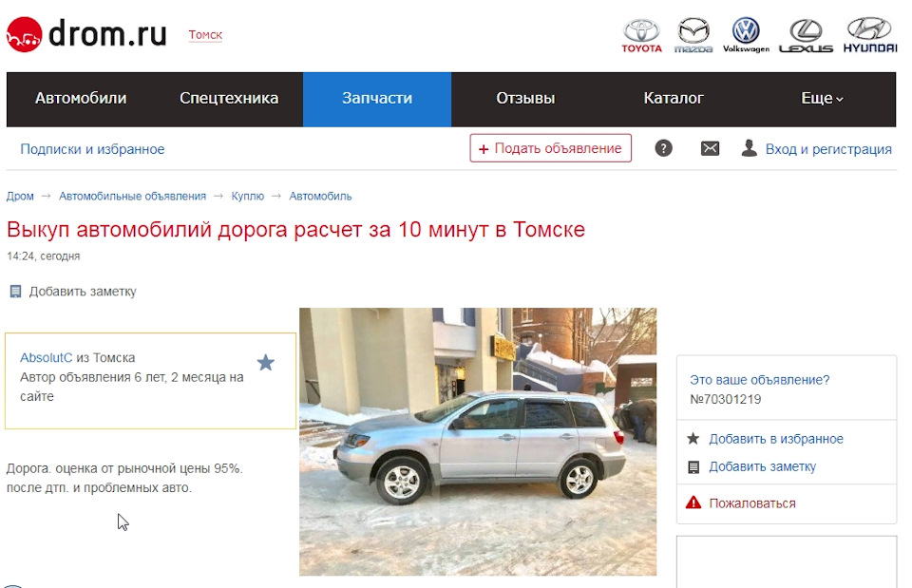
Task: Open the Lexus brand logo
Action: tap(807, 36)
